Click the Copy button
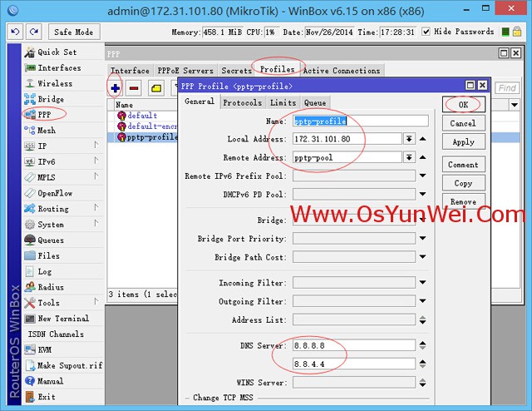The width and height of the screenshot is (532, 411). [x=464, y=183]
